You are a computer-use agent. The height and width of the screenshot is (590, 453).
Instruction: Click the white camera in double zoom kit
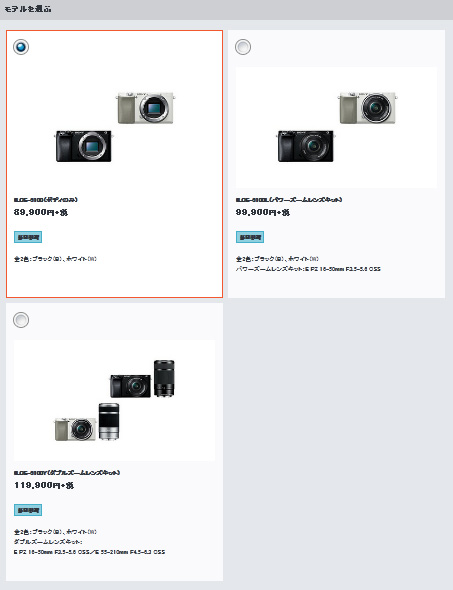click(x=75, y=429)
